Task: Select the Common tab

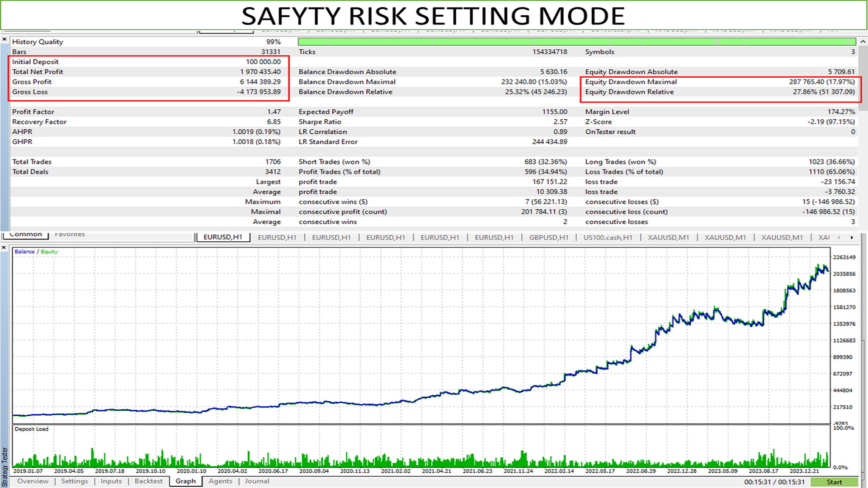Action: click(x=26, y=234)
